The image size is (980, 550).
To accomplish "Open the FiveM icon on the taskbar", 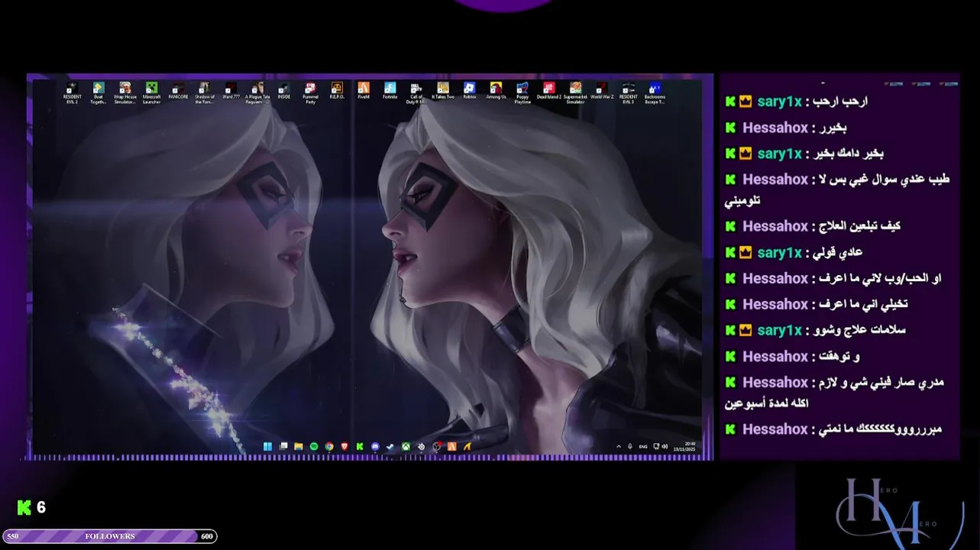I will 451,446.
